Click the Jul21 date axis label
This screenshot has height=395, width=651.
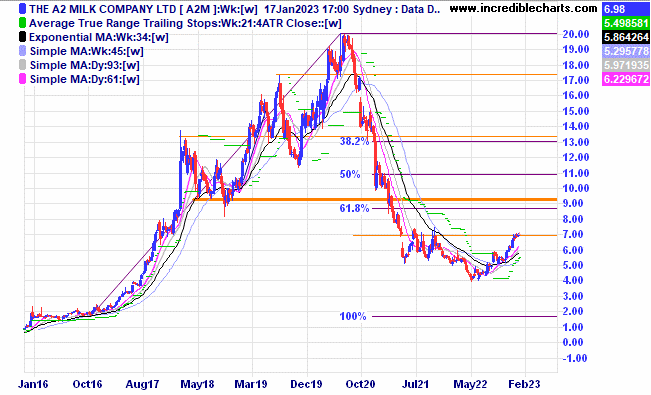tap(416, 384)
